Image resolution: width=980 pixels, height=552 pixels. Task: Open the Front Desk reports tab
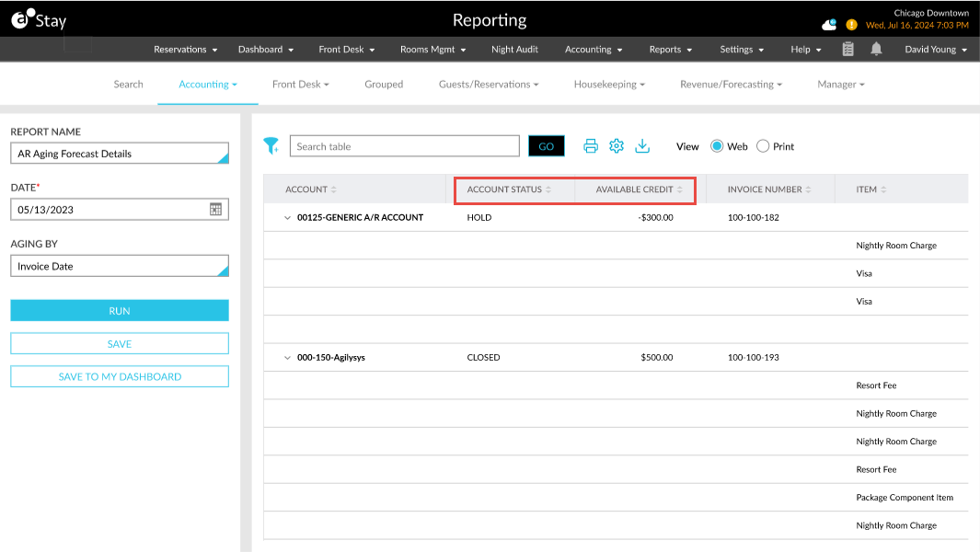point(301,85)
